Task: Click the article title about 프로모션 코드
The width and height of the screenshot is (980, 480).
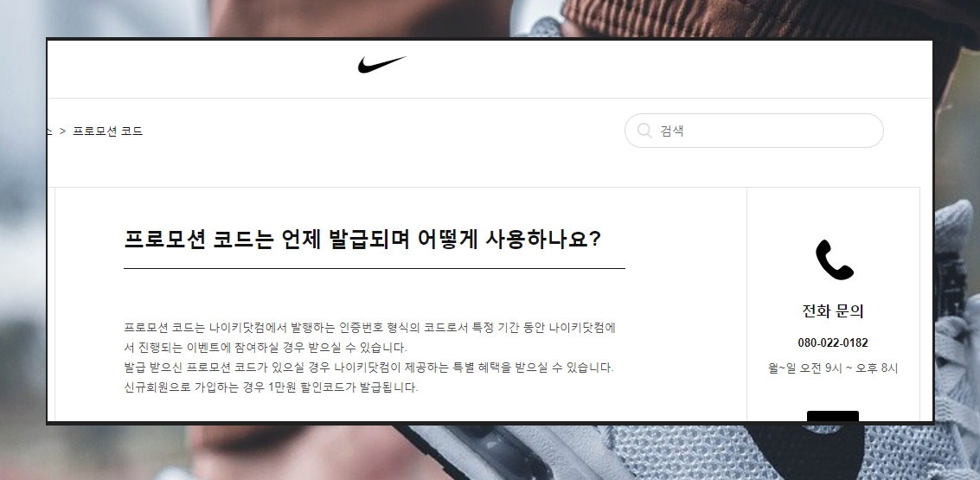Action: [x=362, y=240]
